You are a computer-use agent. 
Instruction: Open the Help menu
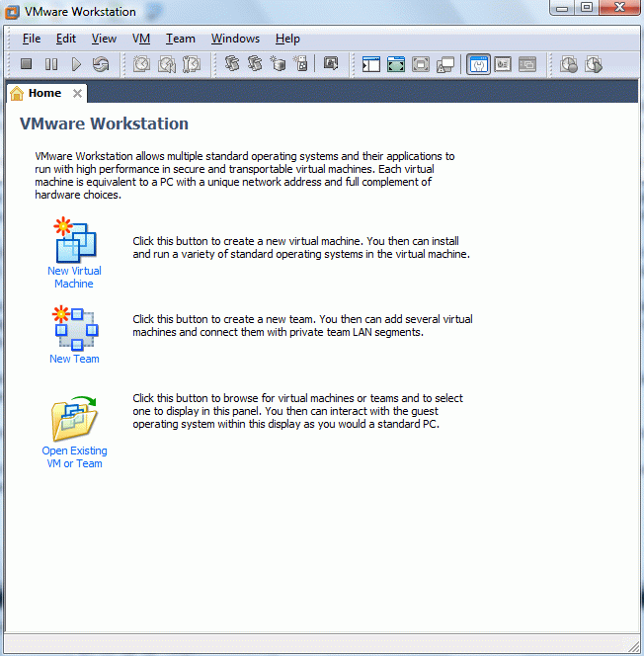point(287,39)
